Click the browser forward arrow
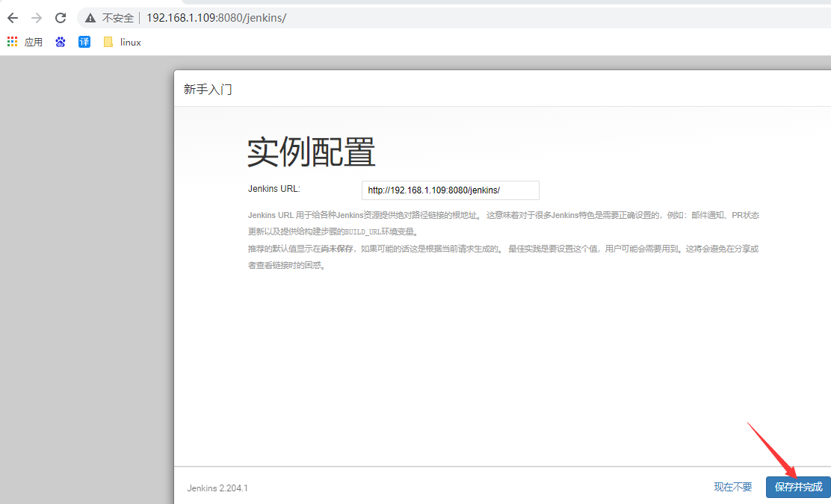Screen dimensions: 831x504 [37, 18]
